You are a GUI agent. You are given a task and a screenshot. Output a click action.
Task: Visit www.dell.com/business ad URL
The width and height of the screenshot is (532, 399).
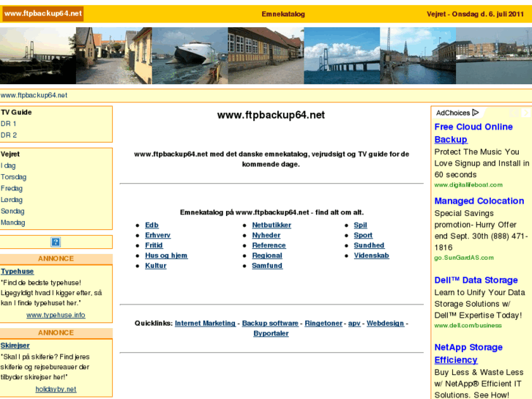[x=468, y=325]
